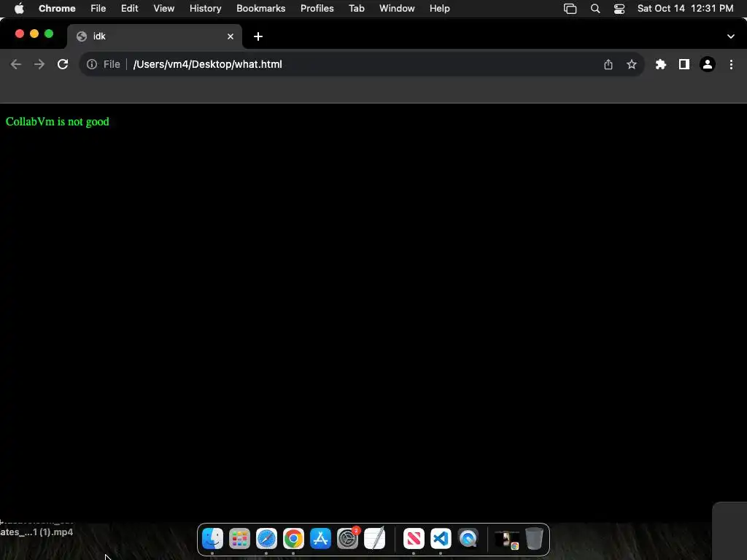Go back using the back arrow
This screenshot has width=747, height=560.
[16, 64]
